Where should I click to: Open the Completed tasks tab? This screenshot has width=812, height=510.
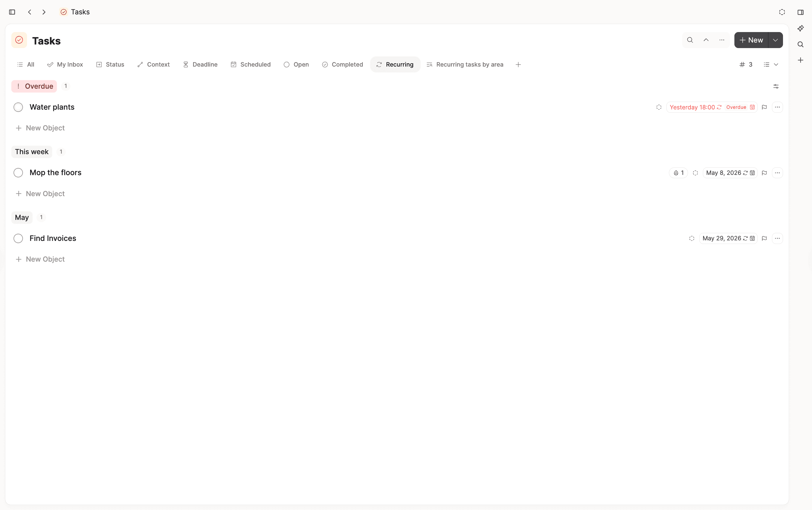coord(342,64)
